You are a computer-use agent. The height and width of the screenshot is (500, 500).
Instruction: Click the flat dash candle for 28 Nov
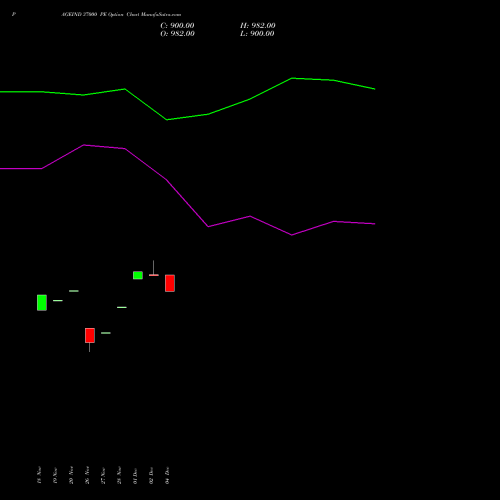pos(122,307)
